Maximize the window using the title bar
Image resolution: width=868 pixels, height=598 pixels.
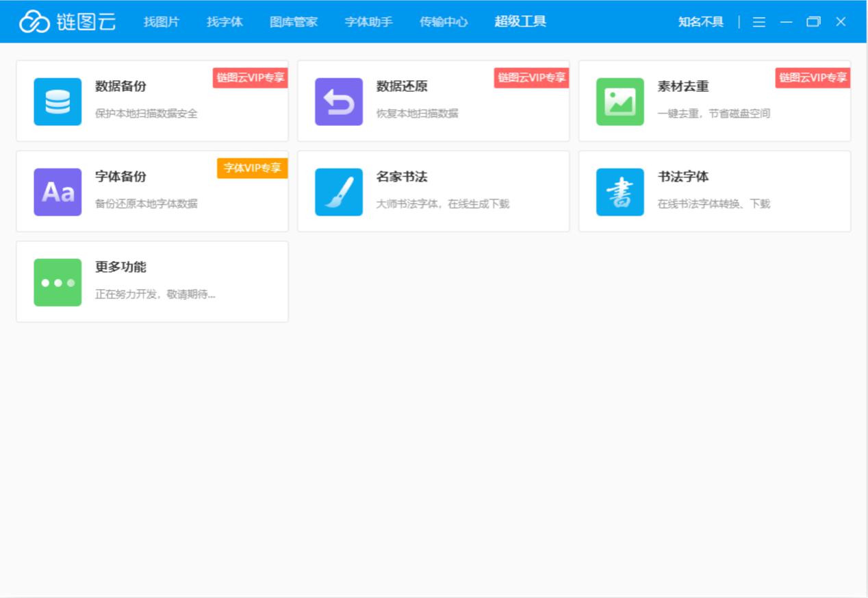click(x=813, y=22)
